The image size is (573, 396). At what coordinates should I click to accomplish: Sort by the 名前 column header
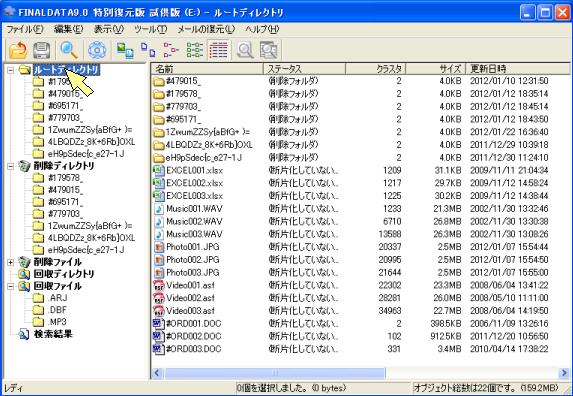[207, 68]
